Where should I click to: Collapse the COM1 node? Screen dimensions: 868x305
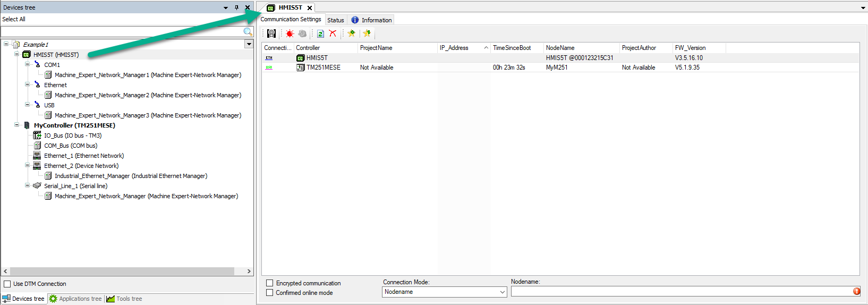pyautogui.click(x=27, y=64)
